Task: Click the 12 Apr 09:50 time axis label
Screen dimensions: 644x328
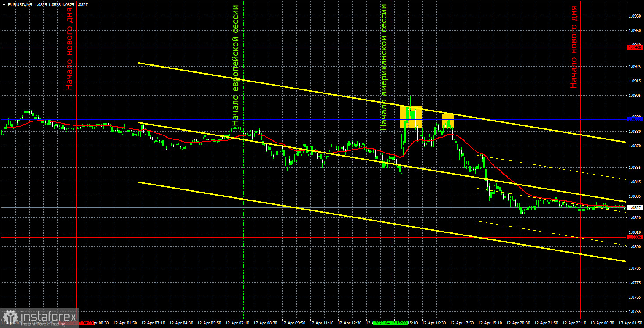Action: point(294,323)
